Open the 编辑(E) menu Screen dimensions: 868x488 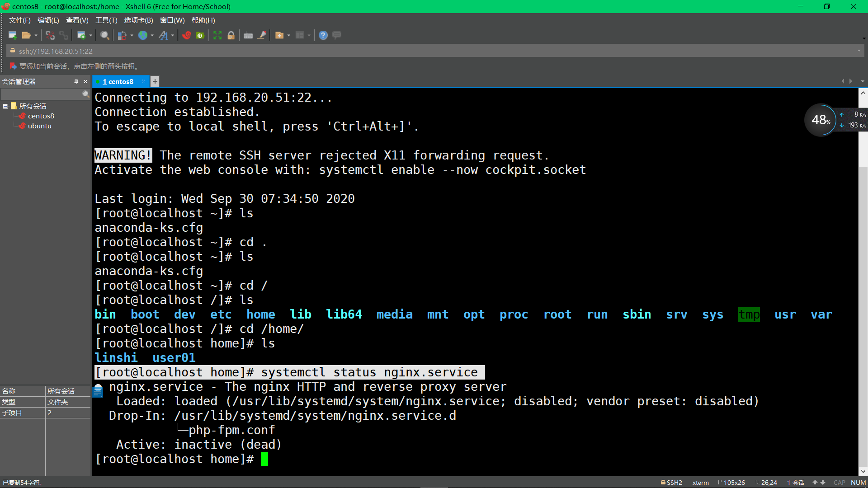[48, 20]
